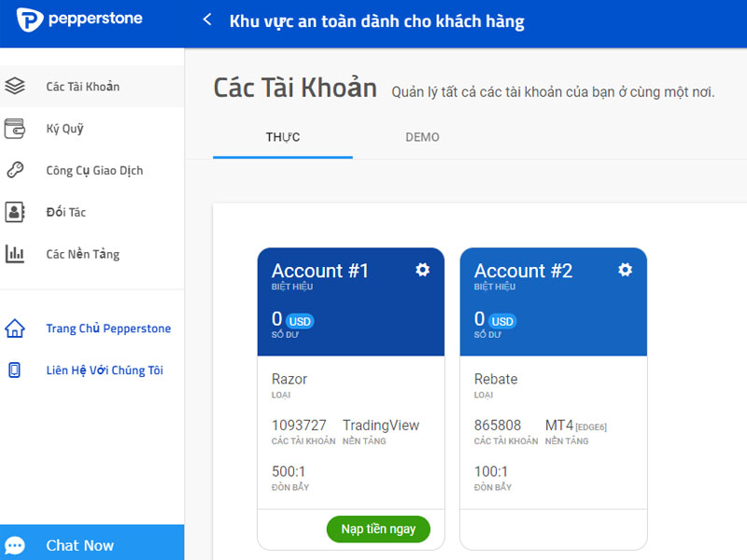Click the Account #1 balance value 0

click(276, 318)
